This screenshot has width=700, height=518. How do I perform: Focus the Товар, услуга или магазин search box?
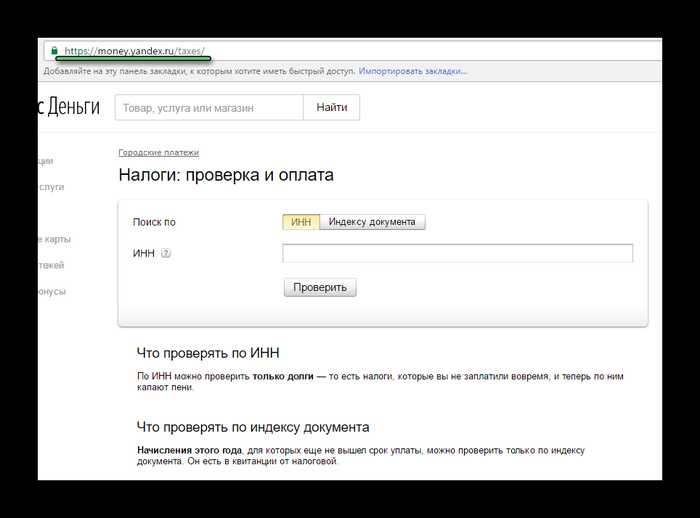click(209, 108)
